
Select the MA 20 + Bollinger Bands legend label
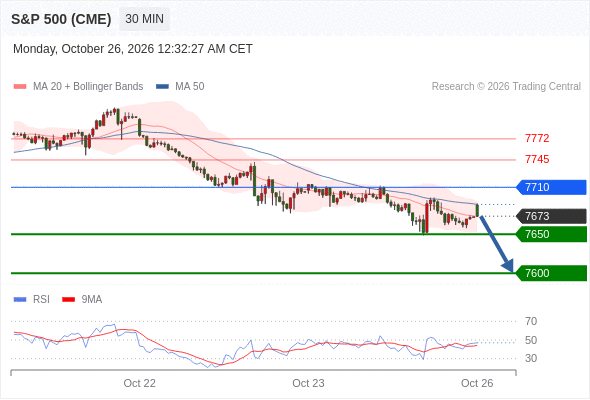tap(88, 87)
